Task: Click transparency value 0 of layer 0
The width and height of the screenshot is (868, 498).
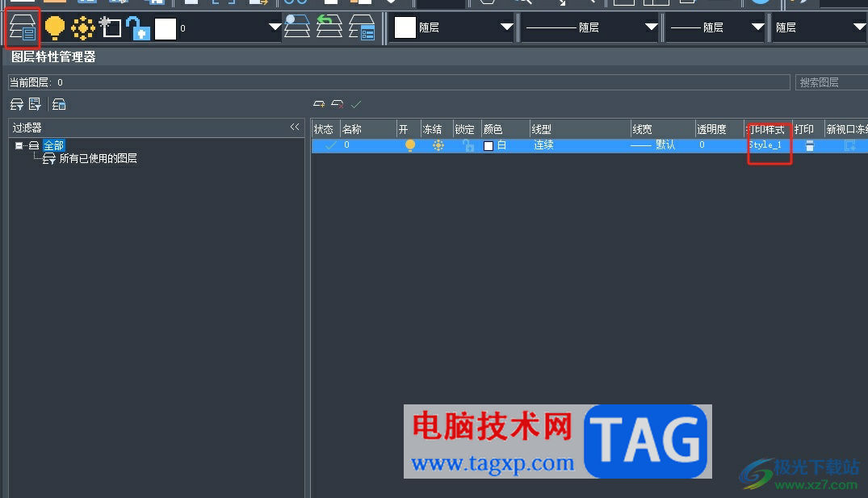Action: (x=702, y=145)
